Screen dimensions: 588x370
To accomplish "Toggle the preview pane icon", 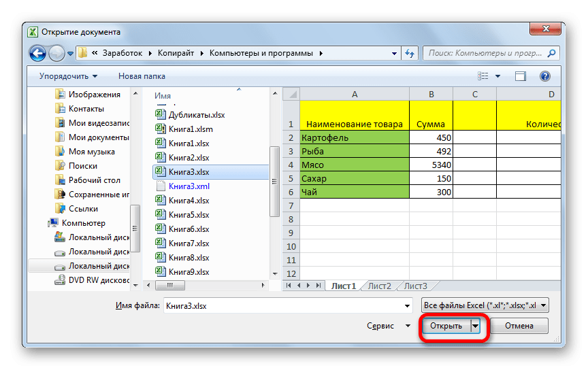I will point(521,76).
